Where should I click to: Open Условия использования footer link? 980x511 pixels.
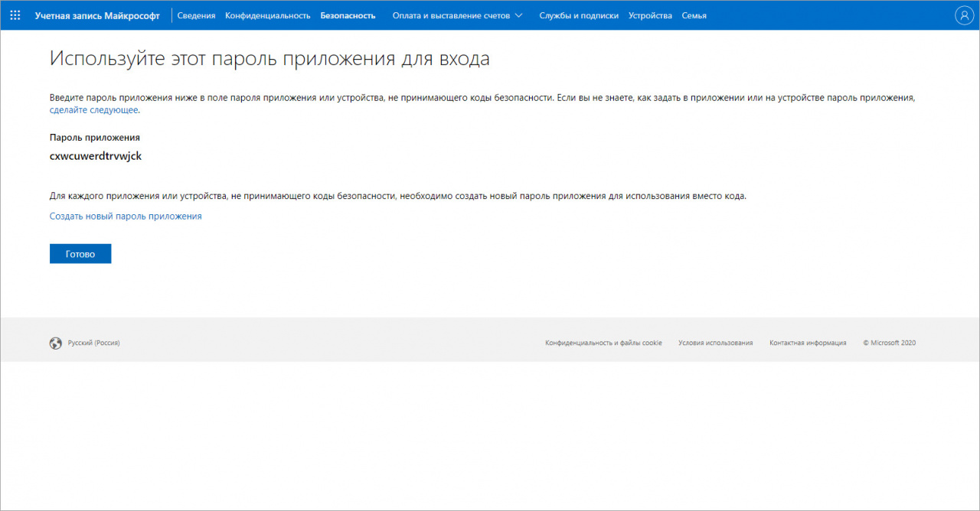point(715,343)
